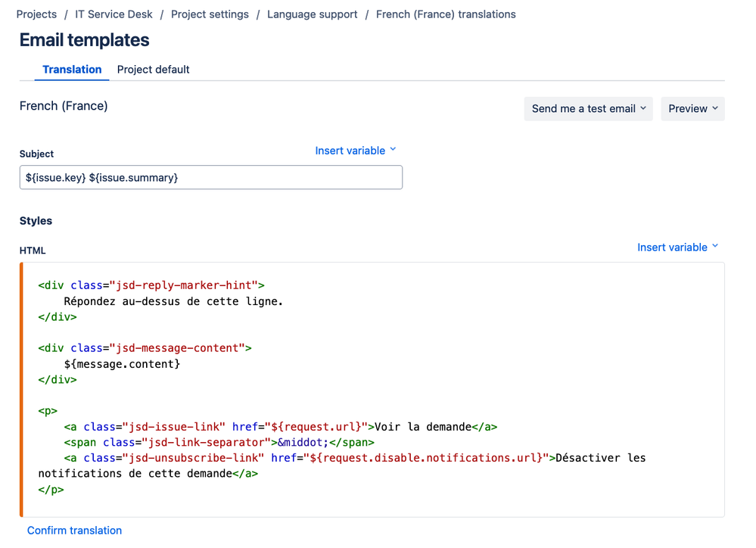Screen dimensions: 756x548
Task: Click into the Subject input field
Action: (x=210, y=178)
